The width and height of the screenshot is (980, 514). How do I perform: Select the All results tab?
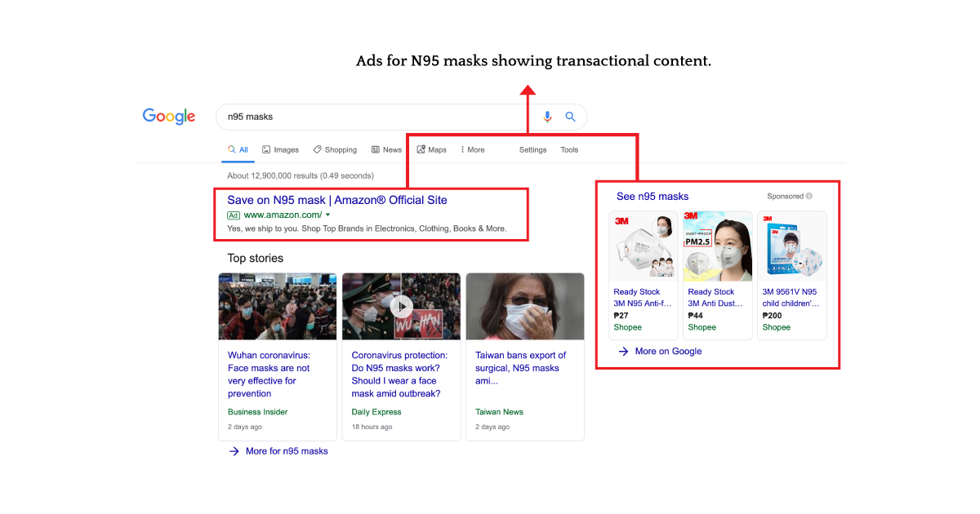pos(238,150)
